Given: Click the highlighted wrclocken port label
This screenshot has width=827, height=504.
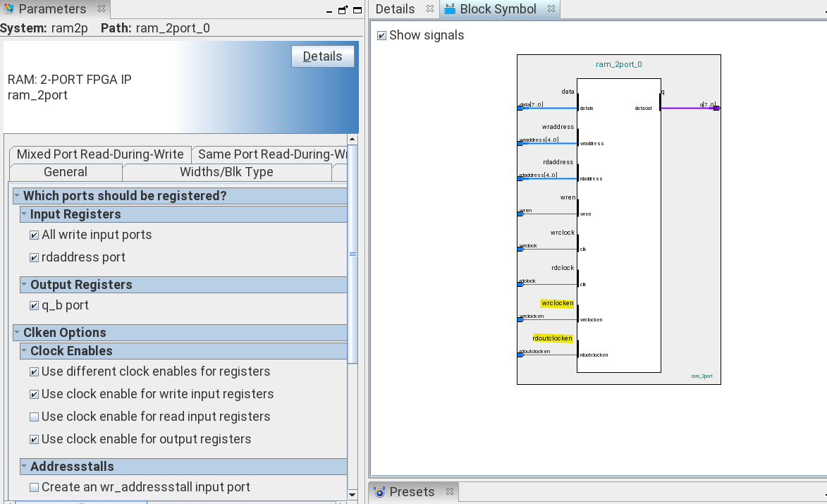Looking at the screenshot, I should click(557, 303).
